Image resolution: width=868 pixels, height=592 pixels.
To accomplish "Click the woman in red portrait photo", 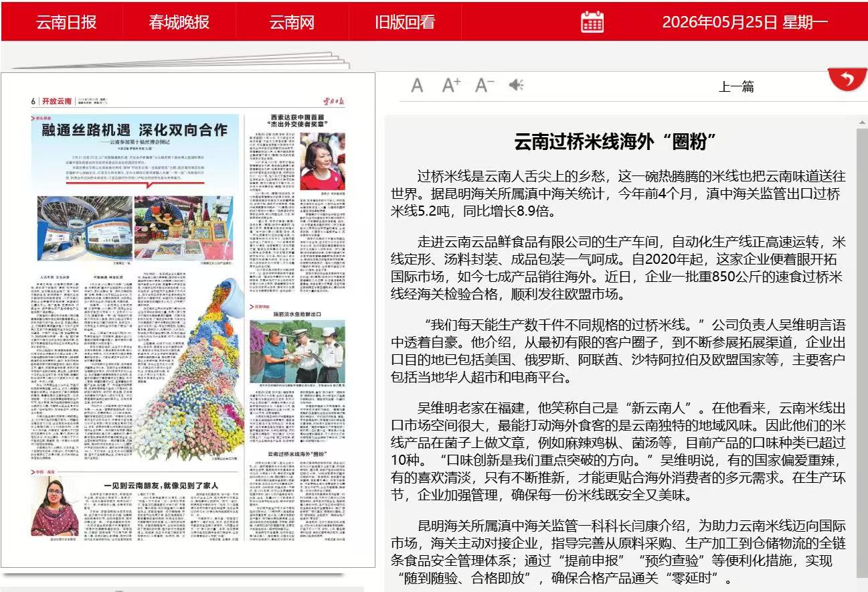I will (322, 161).
